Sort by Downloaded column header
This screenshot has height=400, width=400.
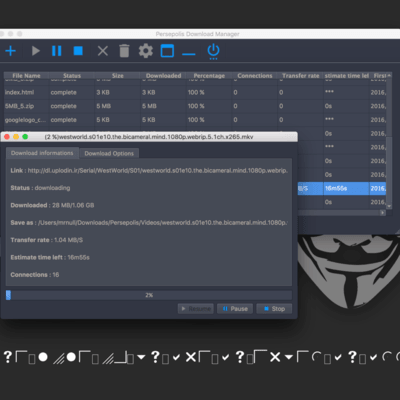tap(163, 76)
